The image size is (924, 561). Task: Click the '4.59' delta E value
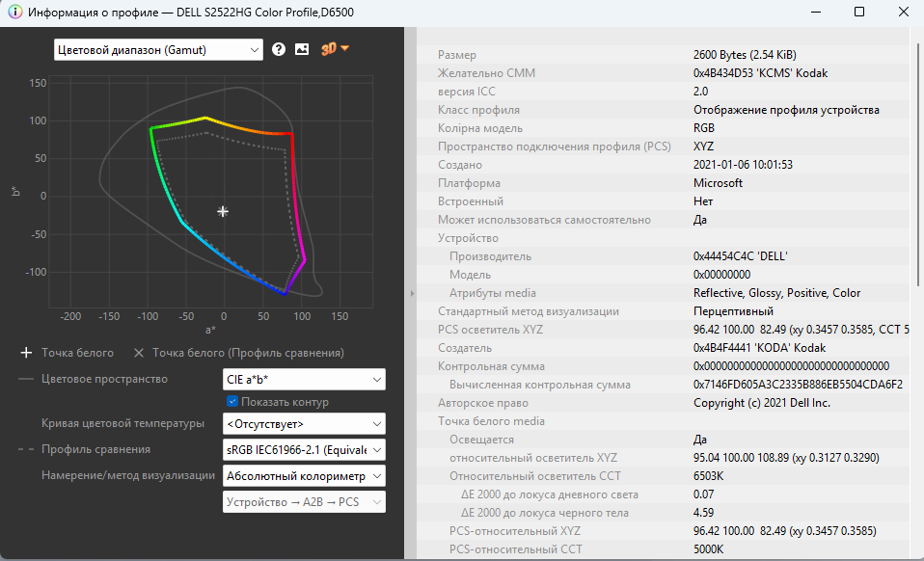coord(703,513)
